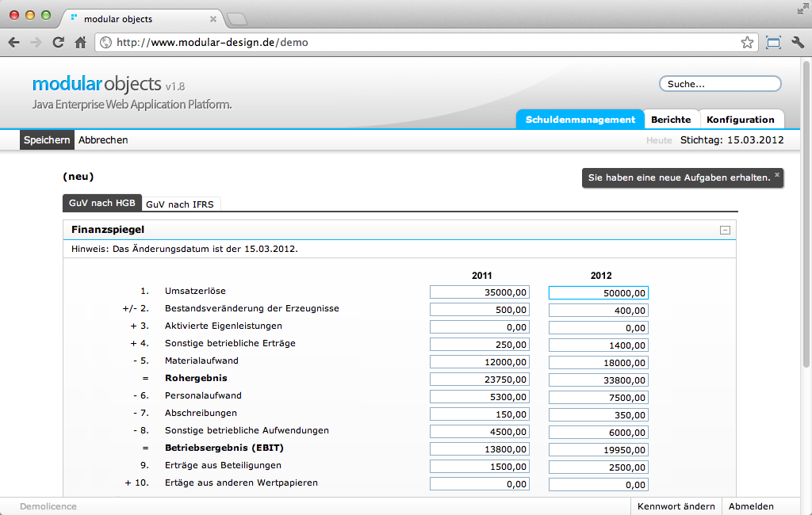The height and width of the screenshot is (515, 812).
Task: Click the browser back arrow
Action: (x=13, y=43)
